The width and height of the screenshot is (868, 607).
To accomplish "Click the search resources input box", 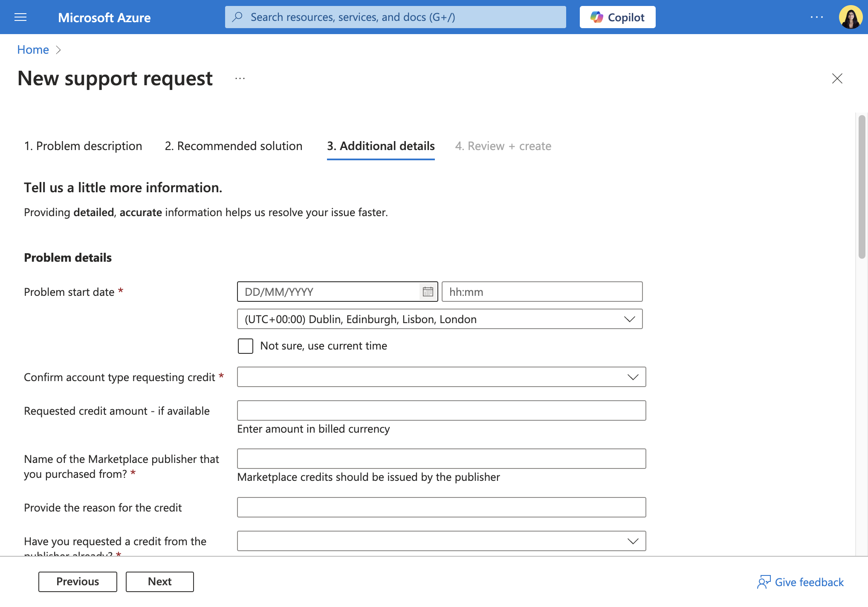I will (x=396, y=17).
